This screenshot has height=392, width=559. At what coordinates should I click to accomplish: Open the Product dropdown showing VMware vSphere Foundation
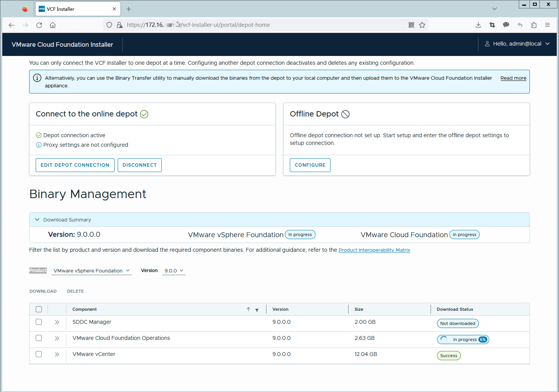point(92,271)
